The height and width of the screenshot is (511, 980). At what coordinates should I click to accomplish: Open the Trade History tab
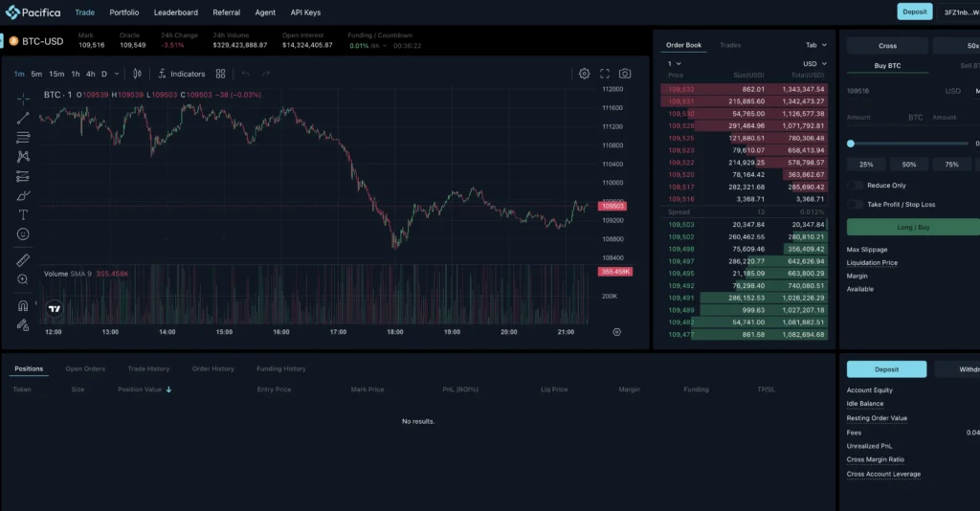[x=148, y=368]
